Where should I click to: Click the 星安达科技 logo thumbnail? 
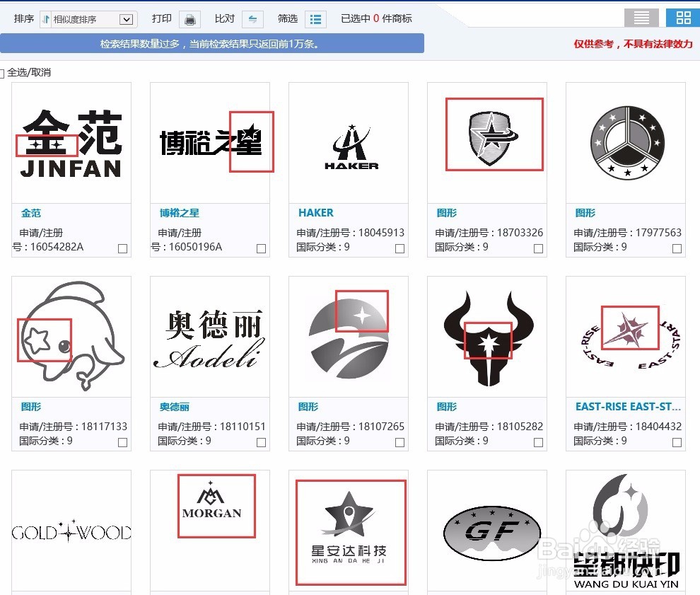pos(349,531)
